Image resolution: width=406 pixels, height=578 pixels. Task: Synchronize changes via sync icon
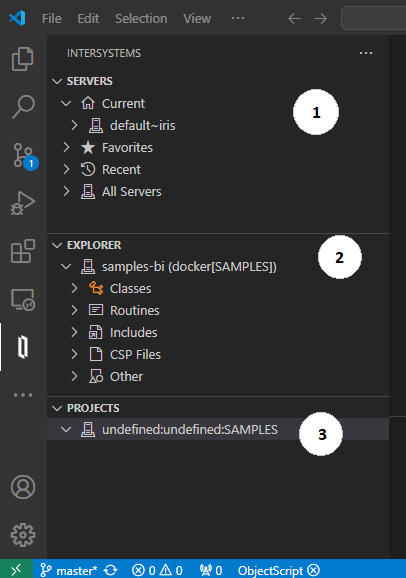pyautogui.click(x=110, y=570)
